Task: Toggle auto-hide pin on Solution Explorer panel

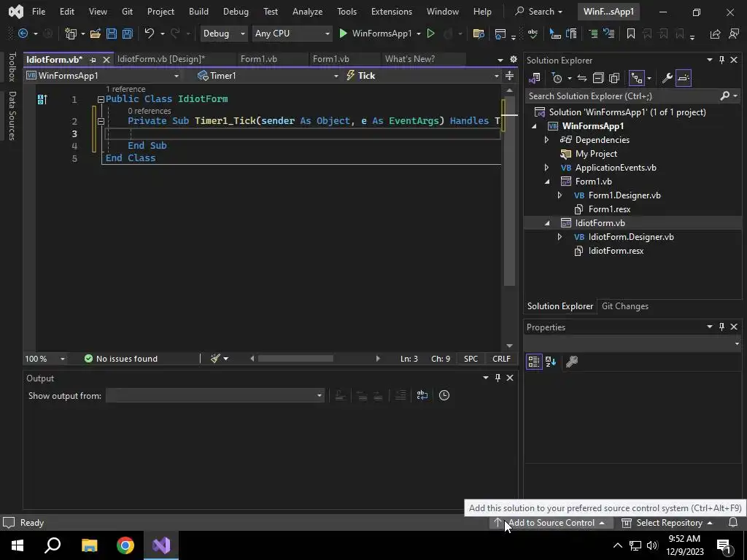Action: [x=721, y=60]
